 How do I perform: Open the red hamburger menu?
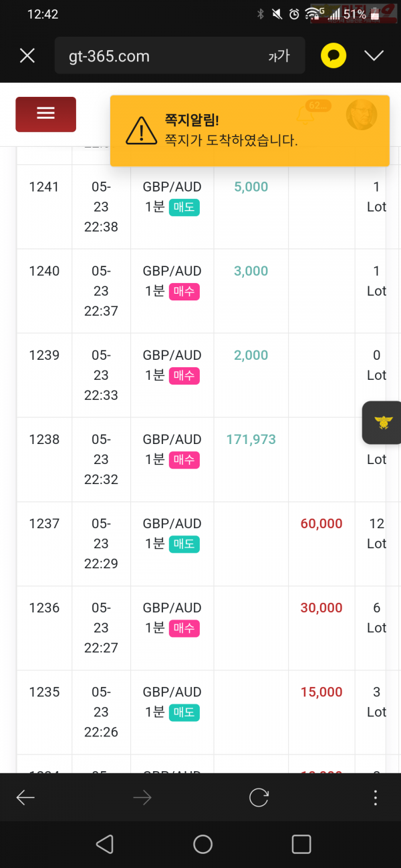tap(45, 114)
